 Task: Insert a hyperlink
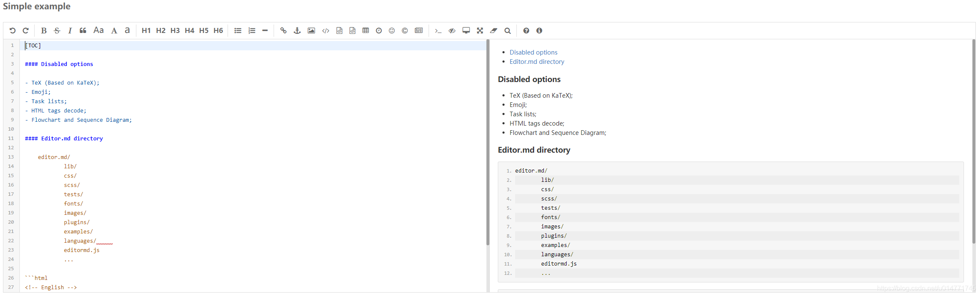283,30
